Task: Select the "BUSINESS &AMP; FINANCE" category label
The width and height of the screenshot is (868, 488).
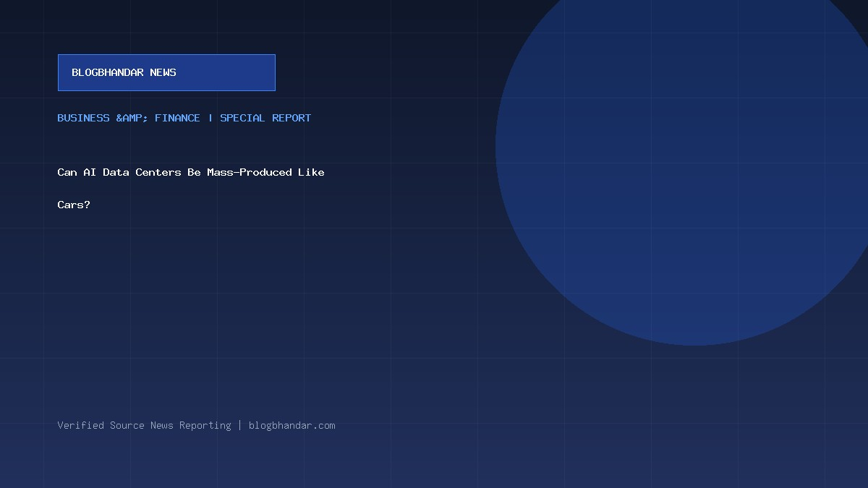Action: 129,118
